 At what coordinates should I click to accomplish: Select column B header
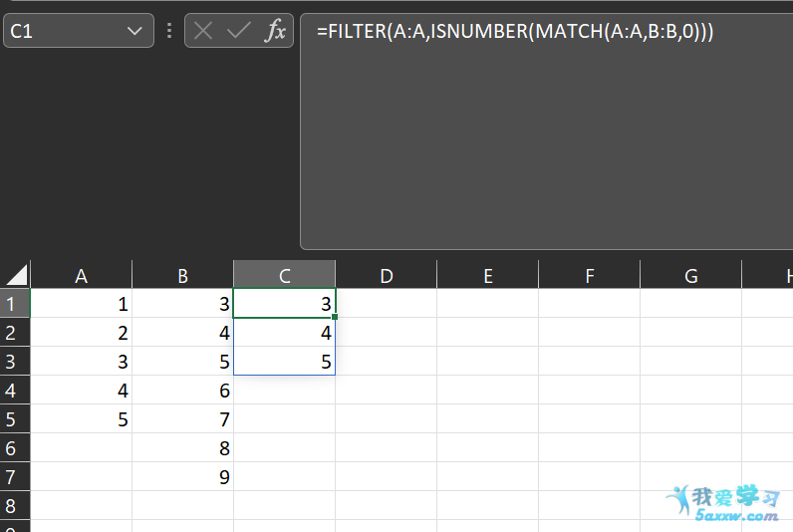coord(182,276)
